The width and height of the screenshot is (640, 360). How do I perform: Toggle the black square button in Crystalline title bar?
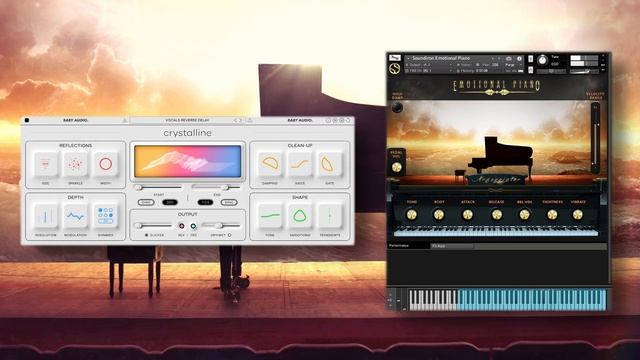(27, 120)
